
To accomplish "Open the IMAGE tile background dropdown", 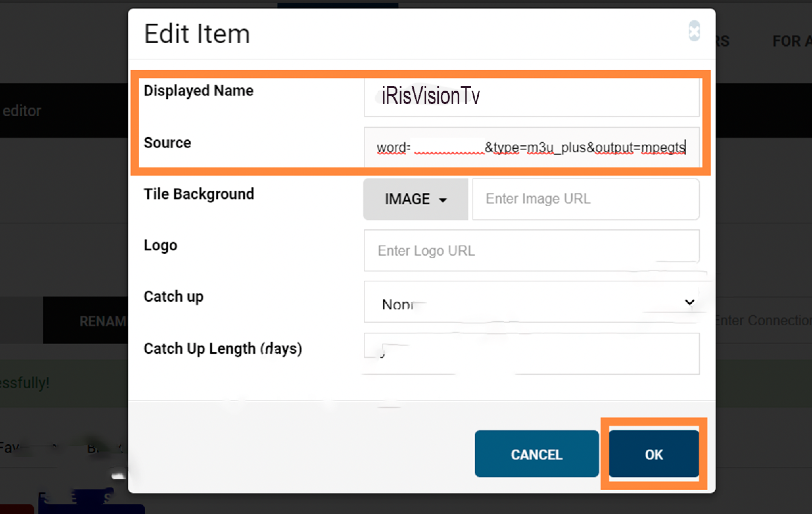I will click(x=416, y=199).
